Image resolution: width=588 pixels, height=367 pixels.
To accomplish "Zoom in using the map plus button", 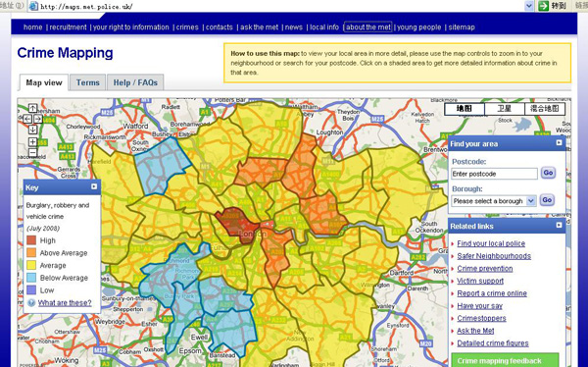I will click(x=32, y=142).
